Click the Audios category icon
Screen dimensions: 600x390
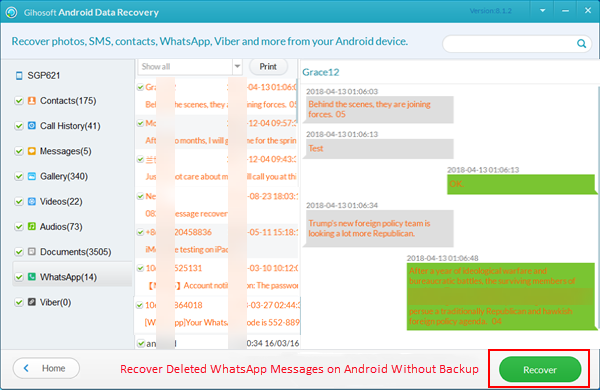tap(32, 227)
